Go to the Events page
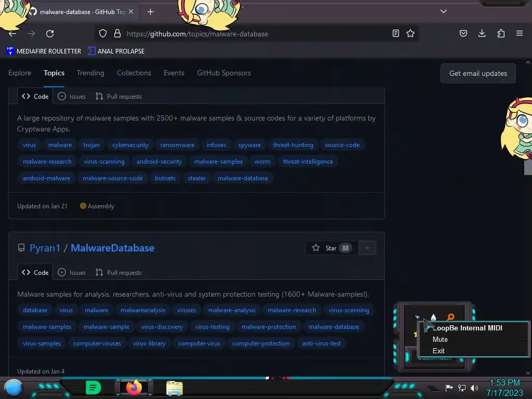 tap(174, 73)
